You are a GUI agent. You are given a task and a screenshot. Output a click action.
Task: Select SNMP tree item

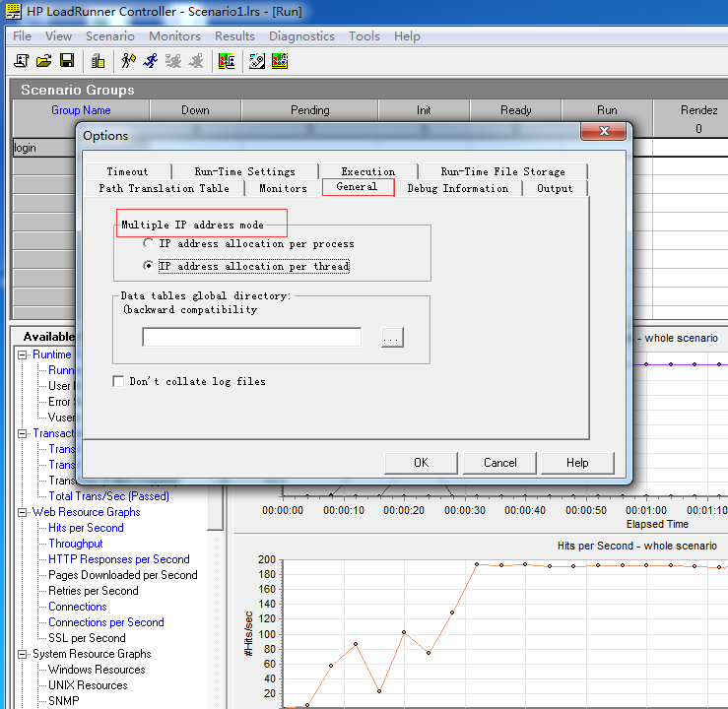[64, 701]
